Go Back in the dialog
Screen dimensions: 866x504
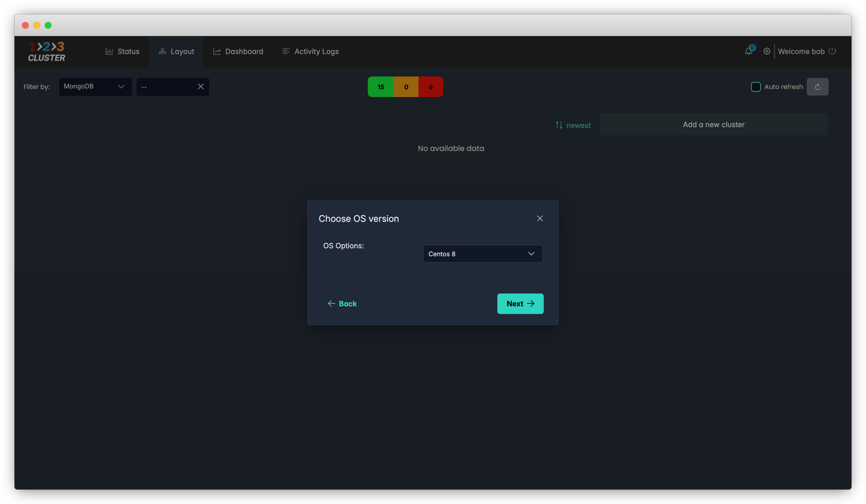(x=342, y=303)
